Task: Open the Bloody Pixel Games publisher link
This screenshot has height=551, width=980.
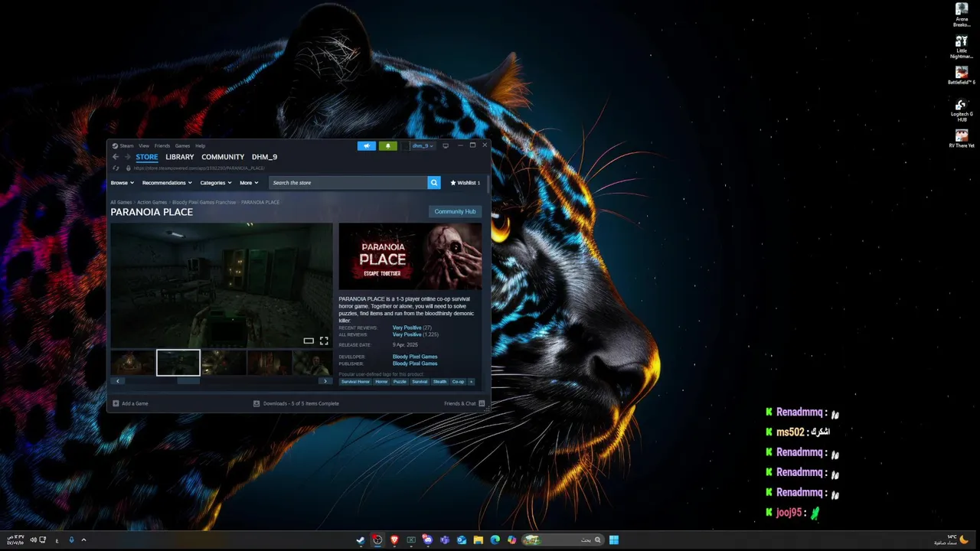Action: click(415, 364)
